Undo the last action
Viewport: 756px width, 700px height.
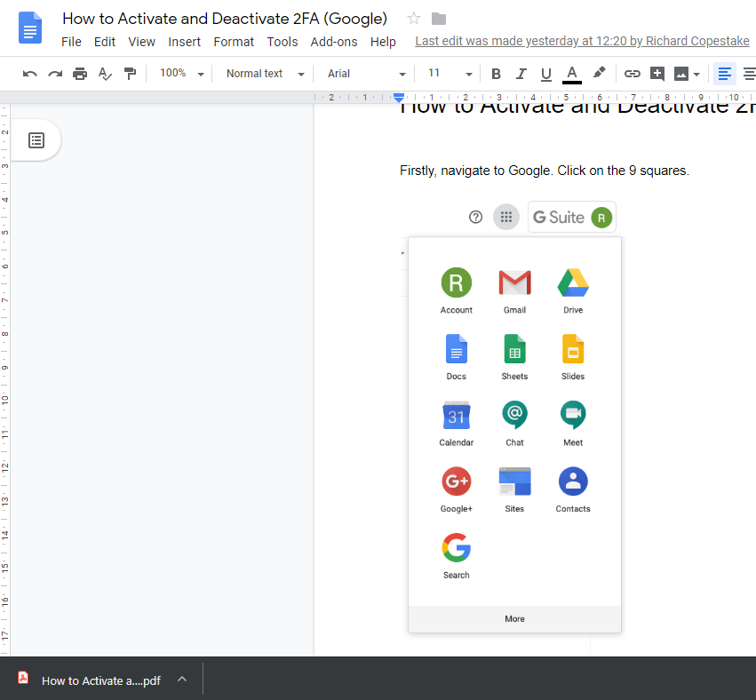pyautogui.click(x=30, y=74)
